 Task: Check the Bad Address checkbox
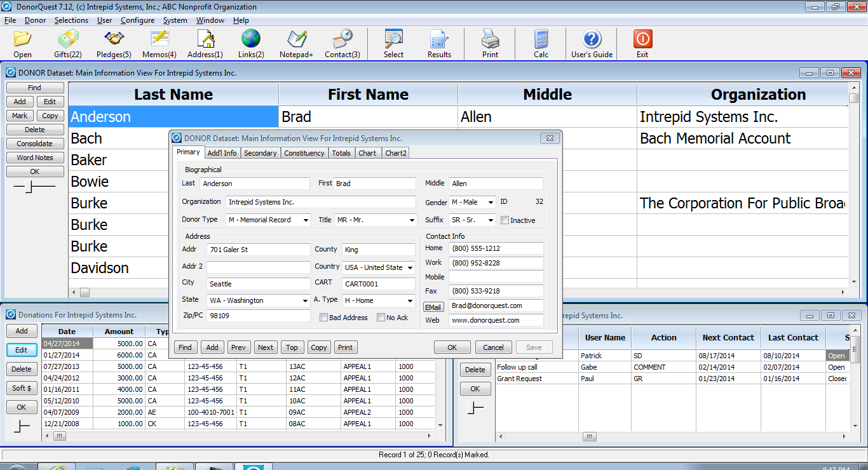(324, 318)
